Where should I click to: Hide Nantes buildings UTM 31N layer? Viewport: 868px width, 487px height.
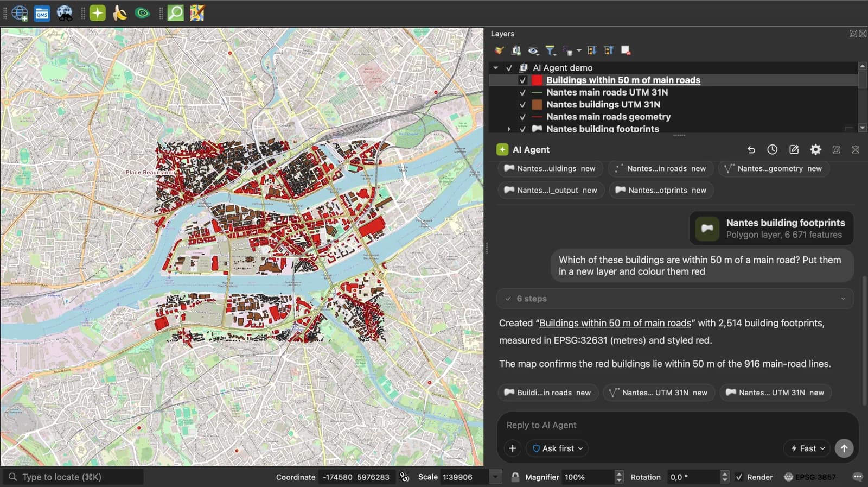point(522,105)
